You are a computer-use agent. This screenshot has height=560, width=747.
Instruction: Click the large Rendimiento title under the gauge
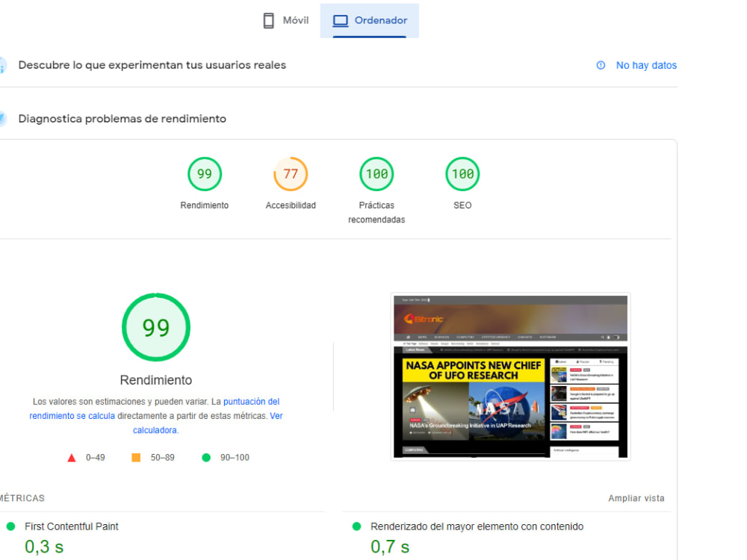[x=156, y=380]
